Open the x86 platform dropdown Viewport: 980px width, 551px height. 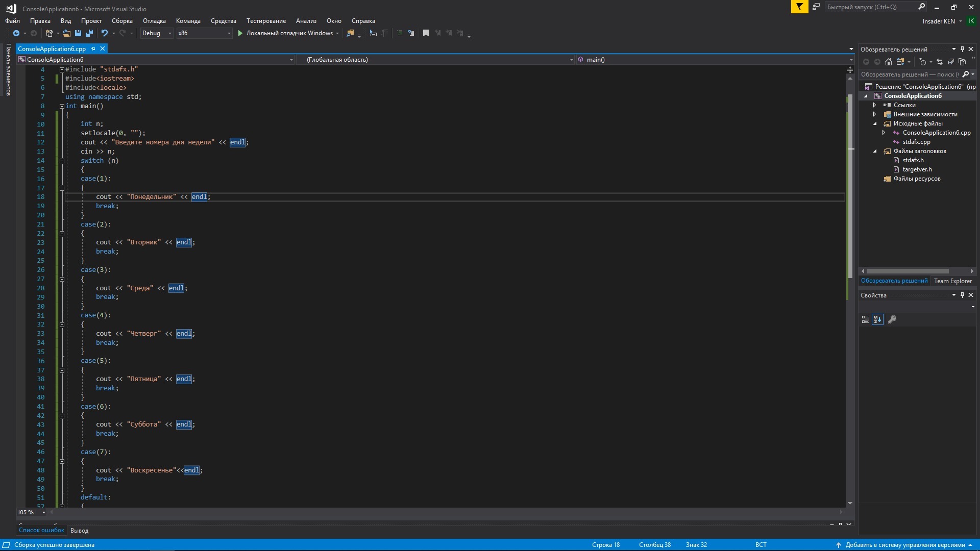(204, 33)
